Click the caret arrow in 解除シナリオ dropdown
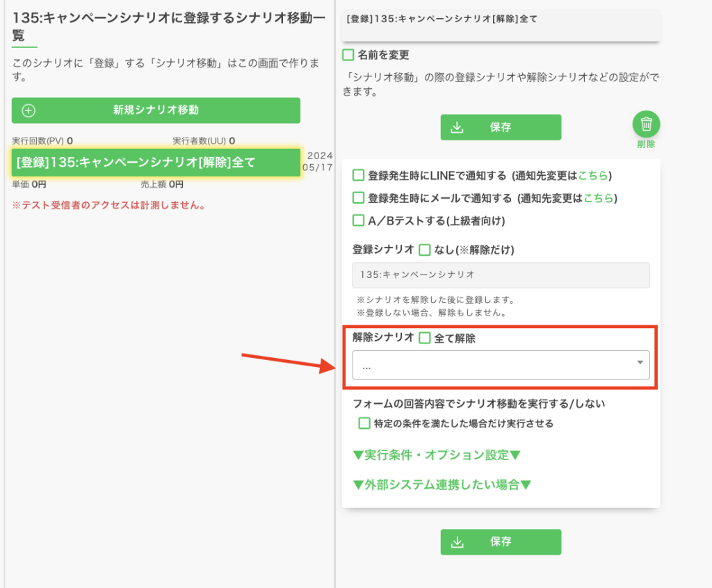Screen dimensions: 712x588 [x=639, y=363]
